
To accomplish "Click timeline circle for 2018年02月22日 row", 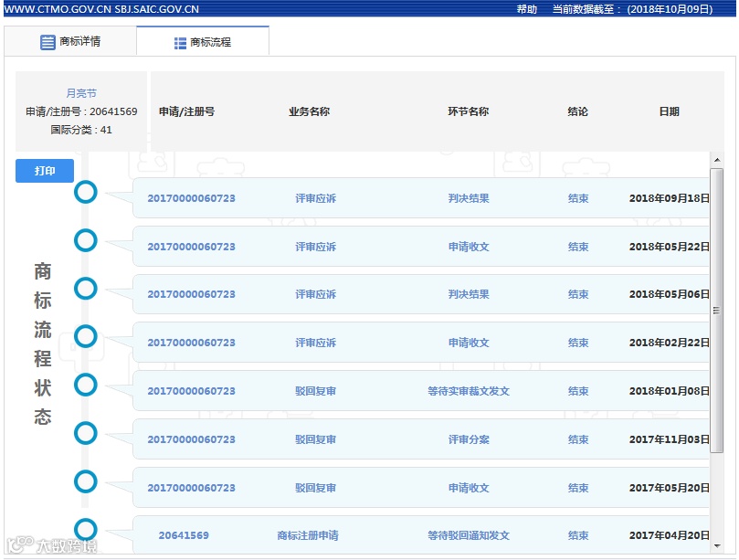I will tap(86, 336).
